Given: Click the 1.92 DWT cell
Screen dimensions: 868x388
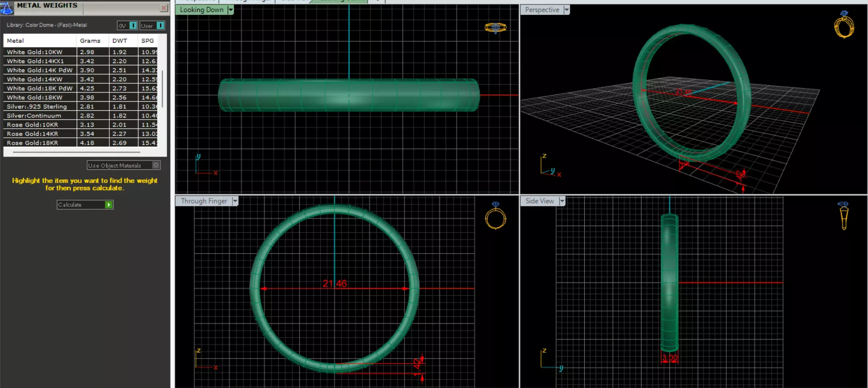Looking at the screenshot, I should [123, 52].
